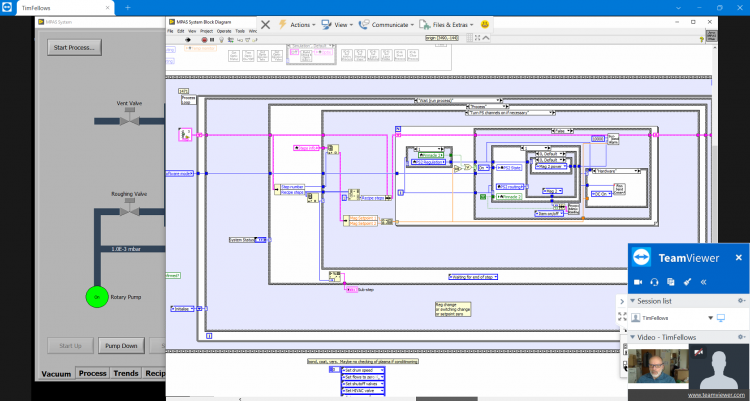Switch to the Vacuum tab
The width and height of the screenshot is (750, 401).
pos(56,374)
